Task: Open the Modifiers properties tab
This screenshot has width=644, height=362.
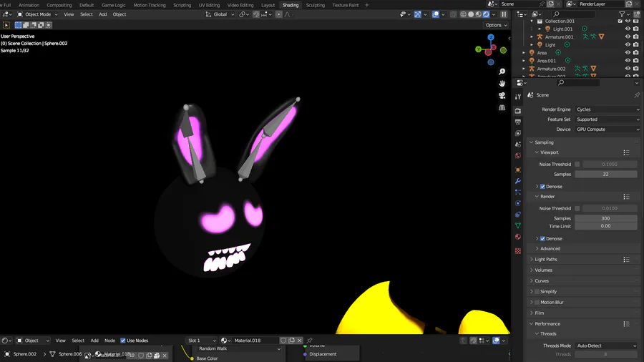Action: pyautogui.click(x=518, y=181)
